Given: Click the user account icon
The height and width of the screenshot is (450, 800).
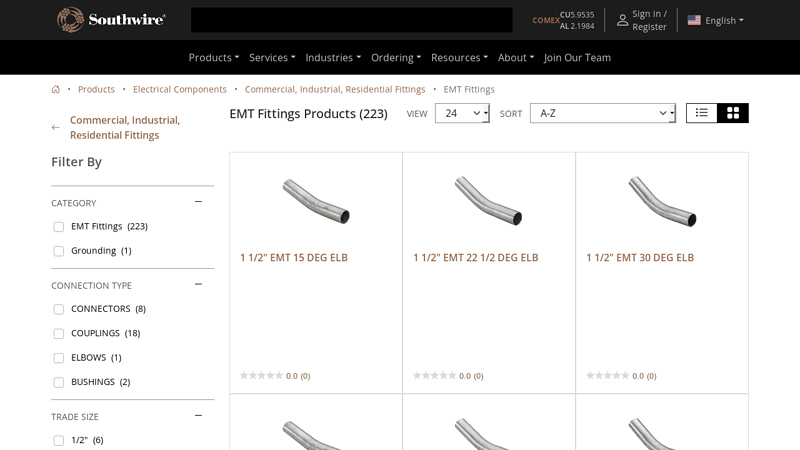Looking at the screenshot, I should [x=622, y=20].
